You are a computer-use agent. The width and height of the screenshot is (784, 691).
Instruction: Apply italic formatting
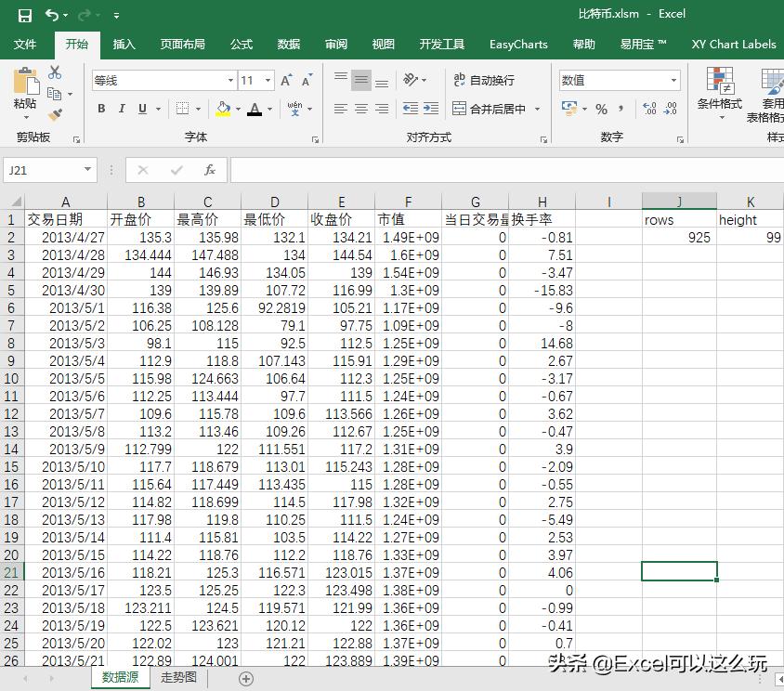[x=123, y=109]
